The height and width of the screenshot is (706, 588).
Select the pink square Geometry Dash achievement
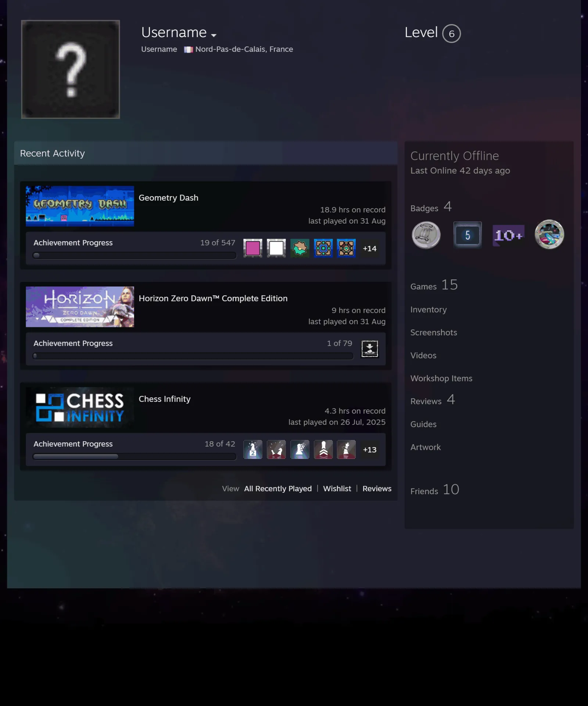click(x=253, y=248)
